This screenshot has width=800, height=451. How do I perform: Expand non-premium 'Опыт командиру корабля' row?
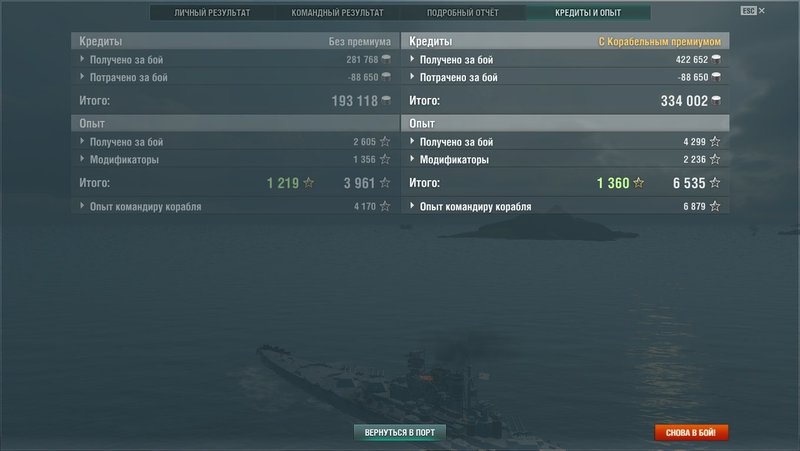coord(235,206)
